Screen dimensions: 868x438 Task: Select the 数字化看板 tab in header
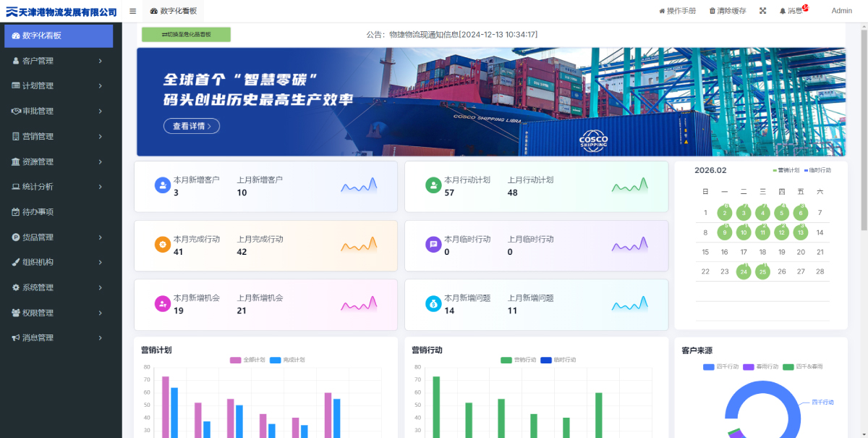pyautogui.click(x=174, y=11)
